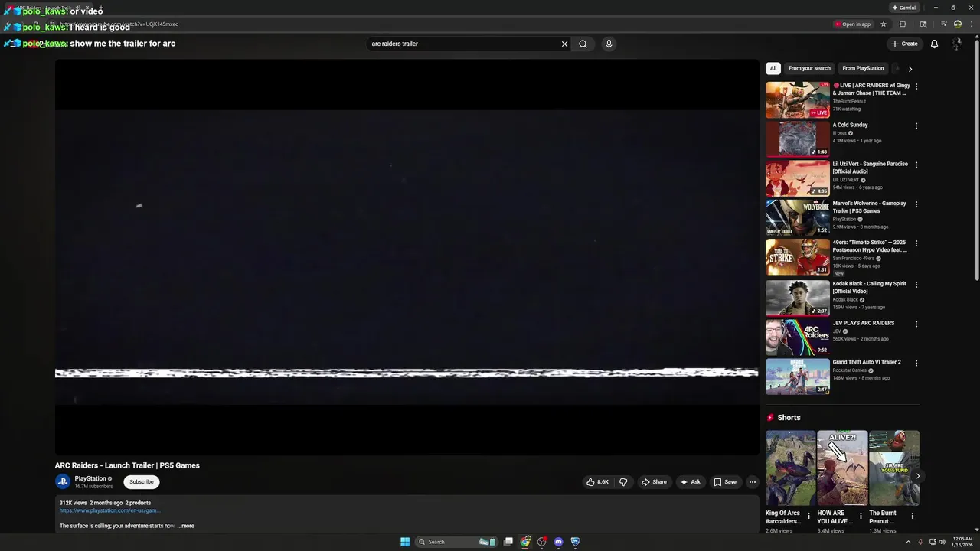The image size is (980, 551).
Task: Click the Chrome profile avatar
Action: click(x=958, y=24)
